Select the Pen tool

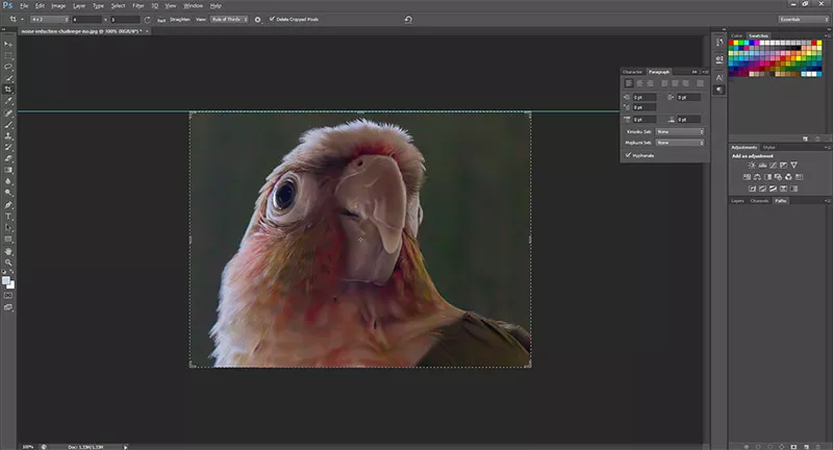click(x=8, y=205)
